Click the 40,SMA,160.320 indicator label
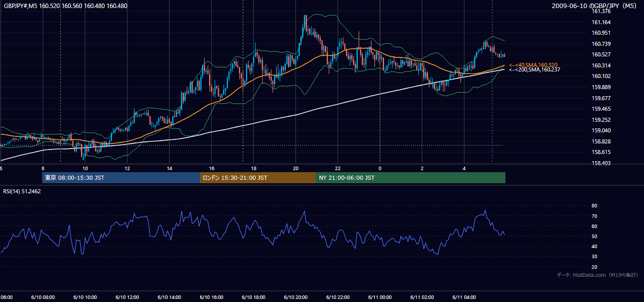Image resolution: width=644 pixels, height=302 pixels. [533, 65]
